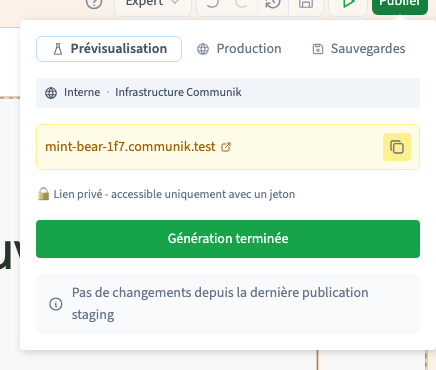Click the undo arrow icon
Screen dimensions: 436x370
tap(212, 3)
